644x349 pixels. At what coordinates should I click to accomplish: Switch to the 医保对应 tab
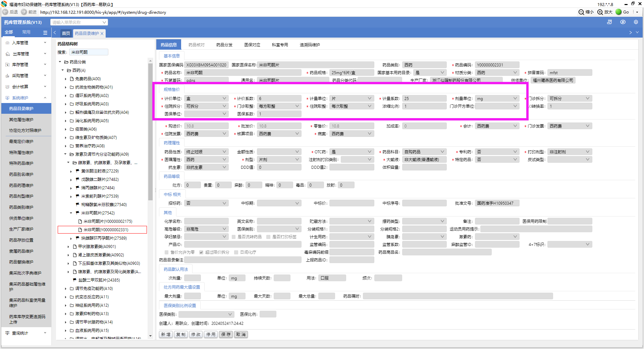252,45
